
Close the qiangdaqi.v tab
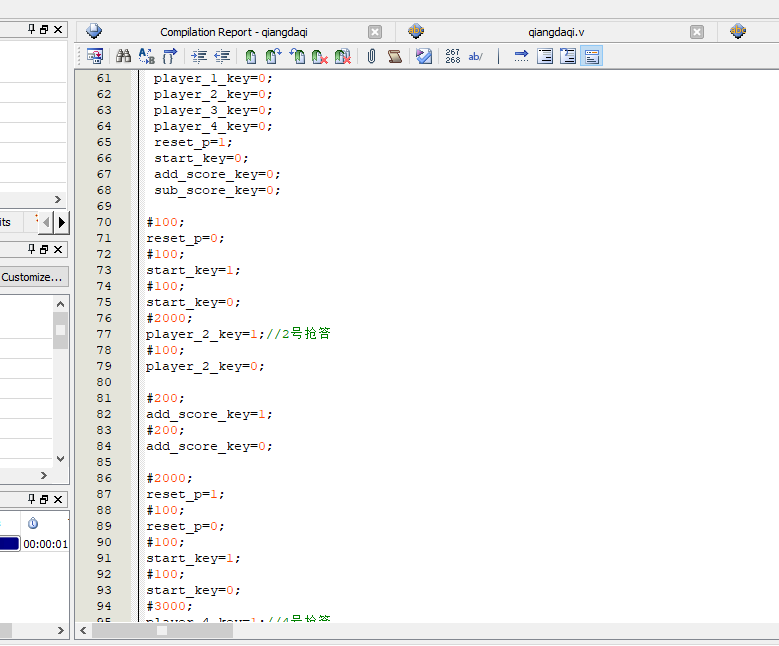697,32
